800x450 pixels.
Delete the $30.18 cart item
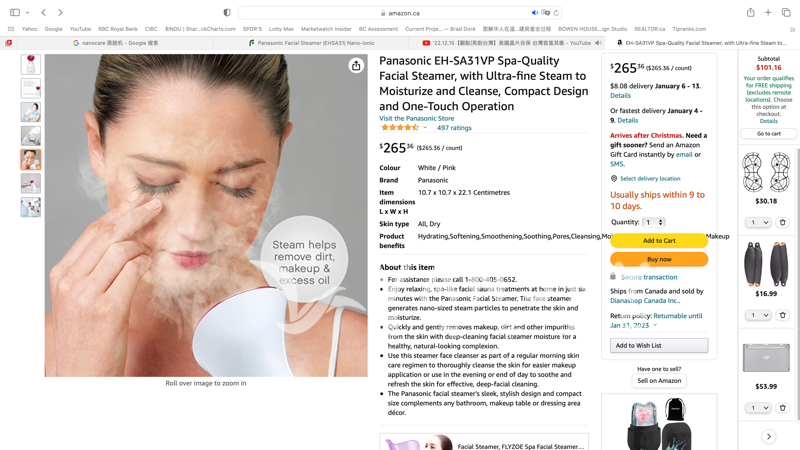tap(783, 222)
